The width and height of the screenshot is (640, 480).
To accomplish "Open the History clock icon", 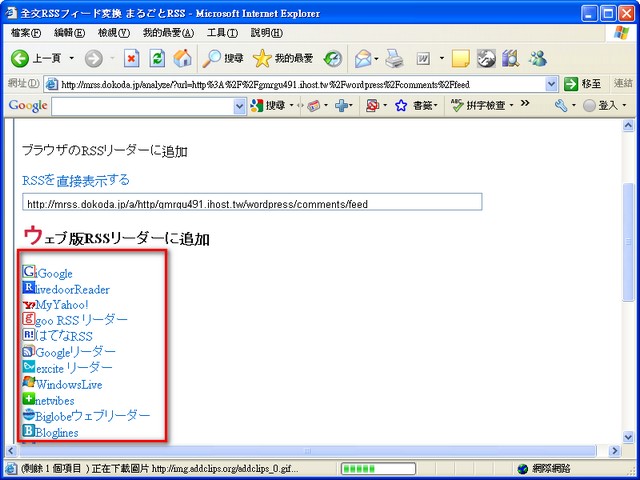I will tap(333, 59).
